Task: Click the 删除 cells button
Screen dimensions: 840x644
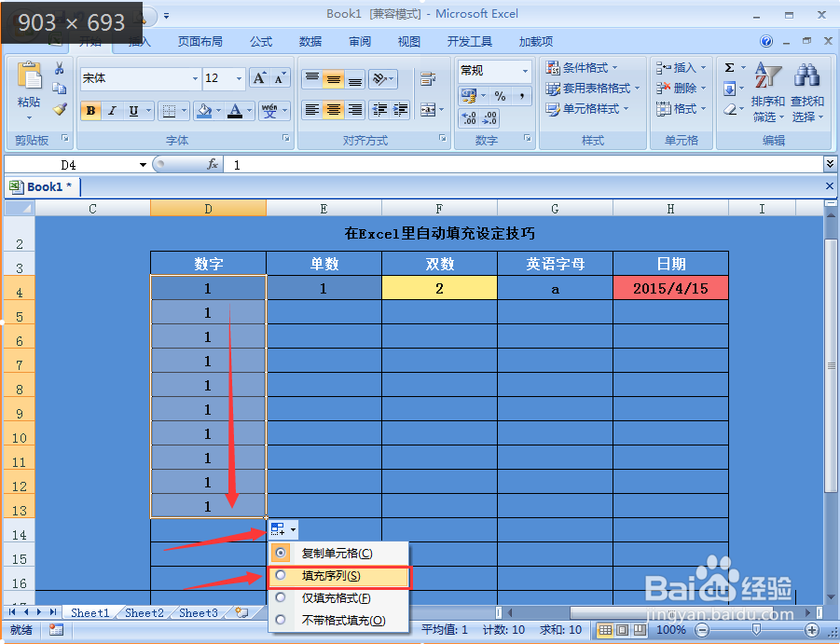Action: 682,89
